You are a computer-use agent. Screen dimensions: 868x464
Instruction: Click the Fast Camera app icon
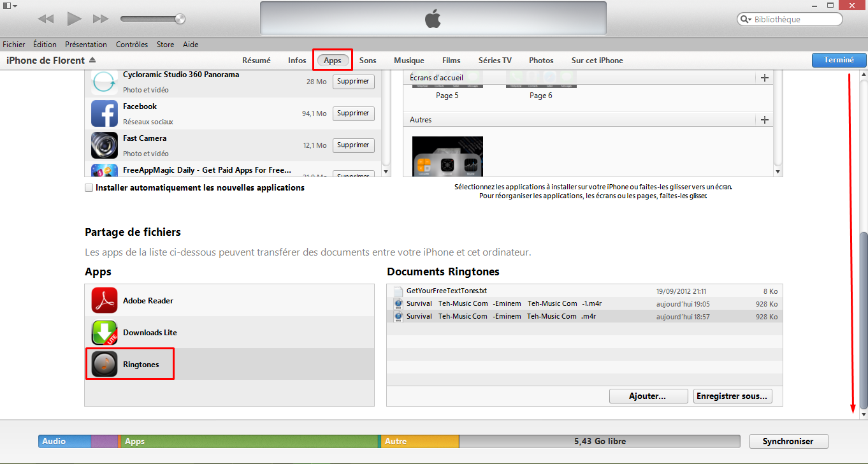104,145
